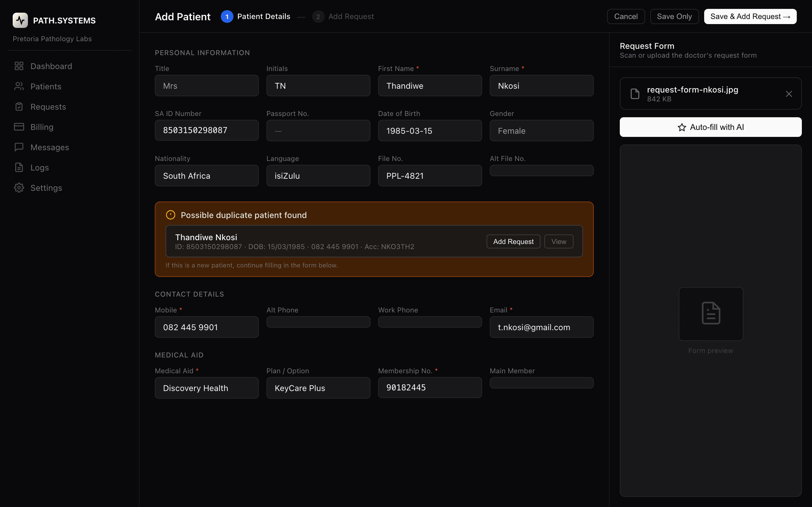The image size is (812, 507).
Task: Open Messages via the speech bubble icon
Action: [x=19, y=147]
